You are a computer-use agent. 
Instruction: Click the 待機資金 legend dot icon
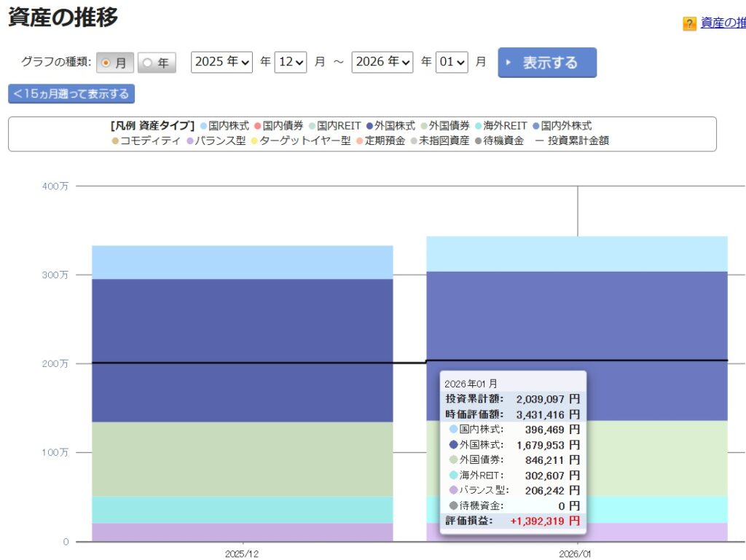tap(478, 141)
